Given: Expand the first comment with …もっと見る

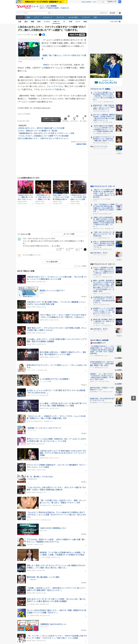Looking at the screenshot, I should [55, 246].
